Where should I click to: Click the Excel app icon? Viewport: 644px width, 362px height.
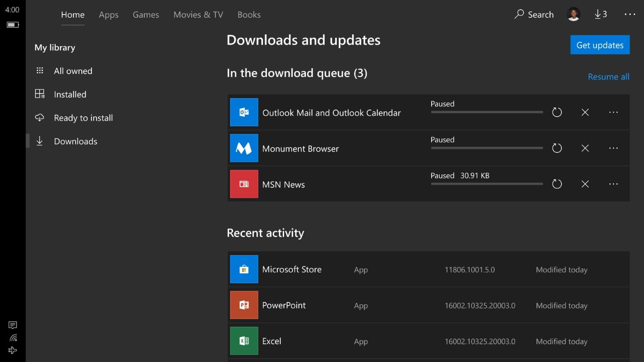[x=244, y=341]
